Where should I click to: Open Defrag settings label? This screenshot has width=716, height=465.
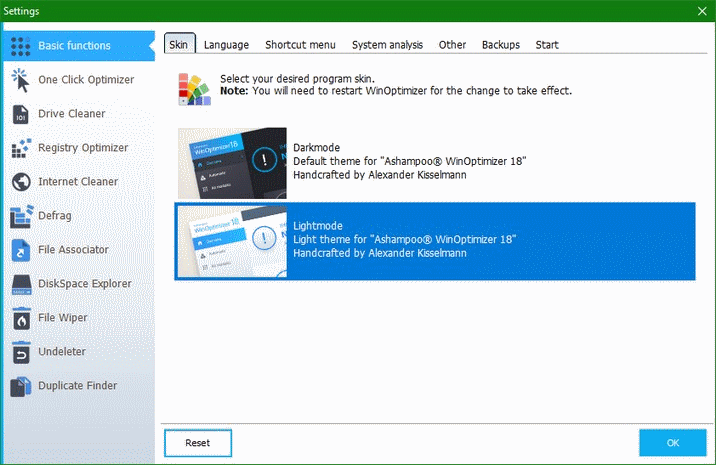coord(55,216)
